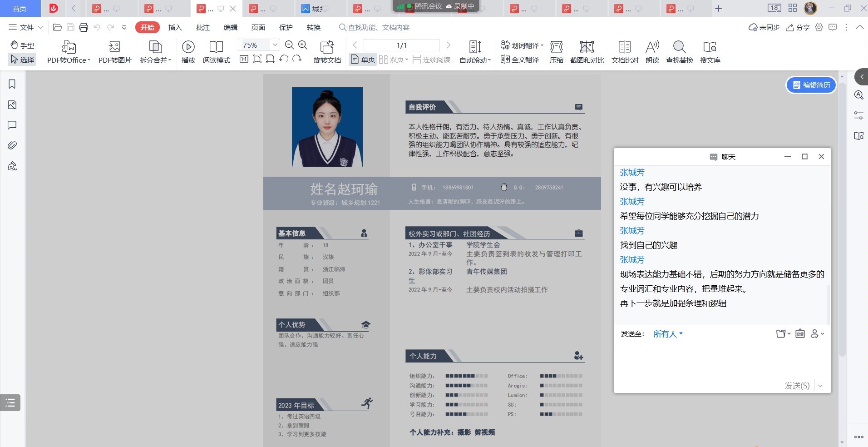The image size is (868, 447).
Task: Switch to 单页 single page view
Action: [x=363, y=60]
